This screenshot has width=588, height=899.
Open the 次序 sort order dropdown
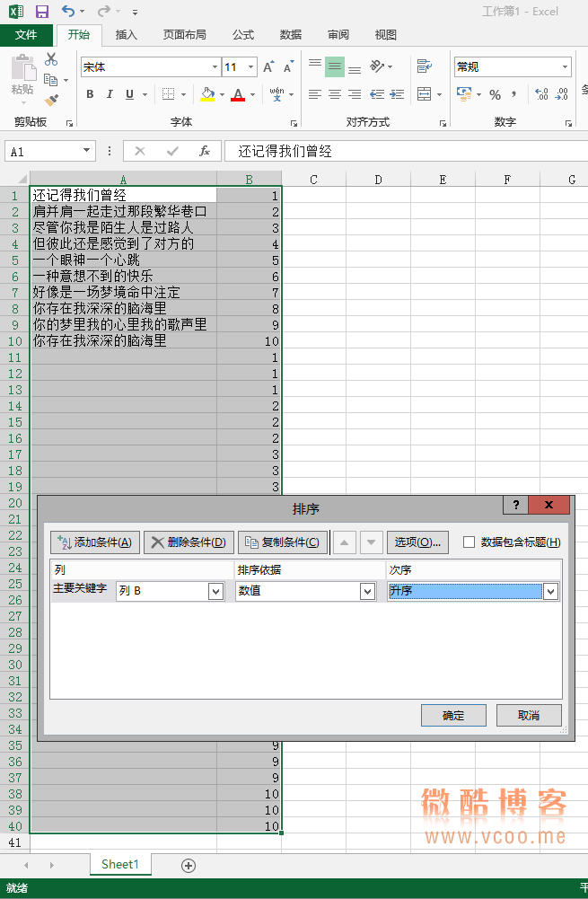tap(550, 591)
